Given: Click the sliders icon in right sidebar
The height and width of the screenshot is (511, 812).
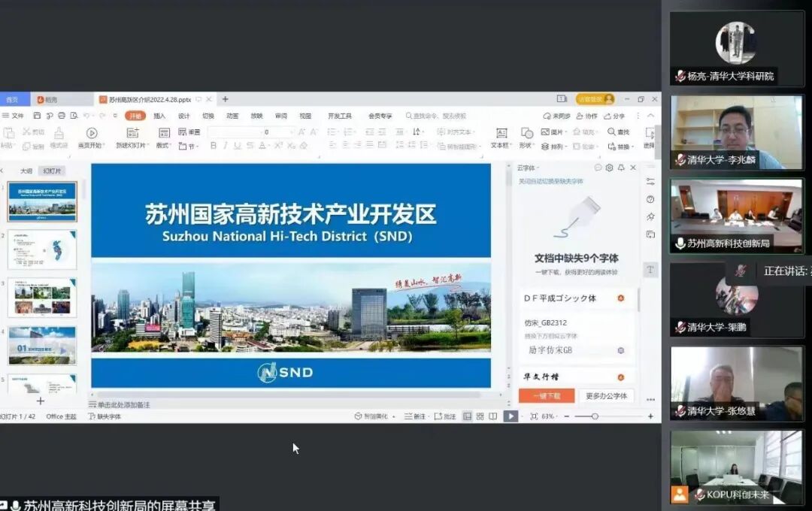Looking at the screenshot, I should click(x=650, y=182).
